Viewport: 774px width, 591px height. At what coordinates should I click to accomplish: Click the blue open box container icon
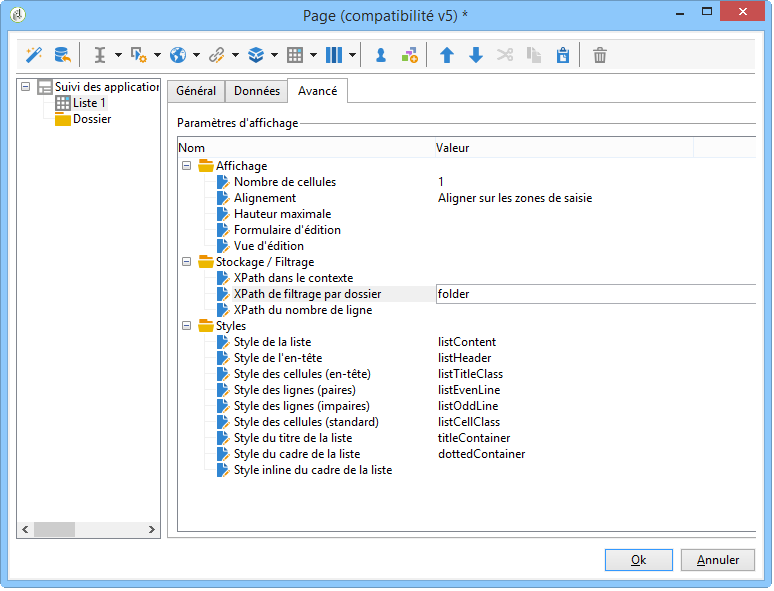pyautogui.click(x=256, y=55)
